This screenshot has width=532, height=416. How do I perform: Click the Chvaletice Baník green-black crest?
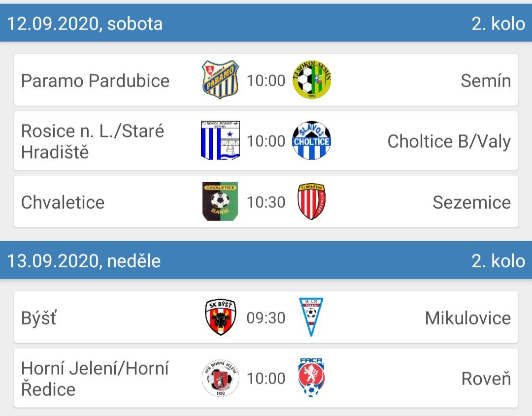[x=220, y=201]
